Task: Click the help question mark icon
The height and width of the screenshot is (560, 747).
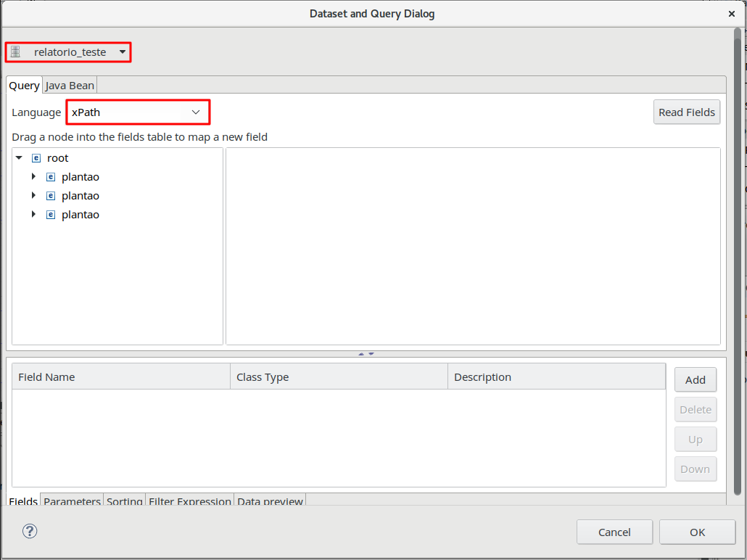Action: (30, 531)
